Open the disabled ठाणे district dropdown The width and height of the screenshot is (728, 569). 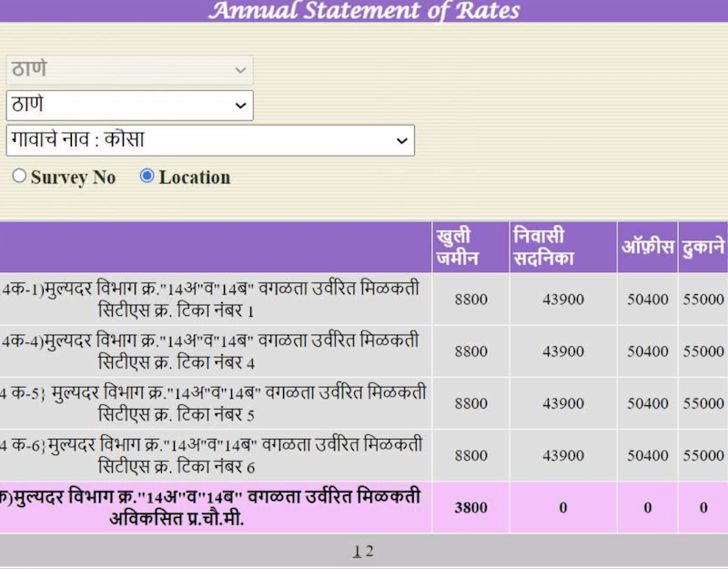pyautogui.click(x=129, y=70)
